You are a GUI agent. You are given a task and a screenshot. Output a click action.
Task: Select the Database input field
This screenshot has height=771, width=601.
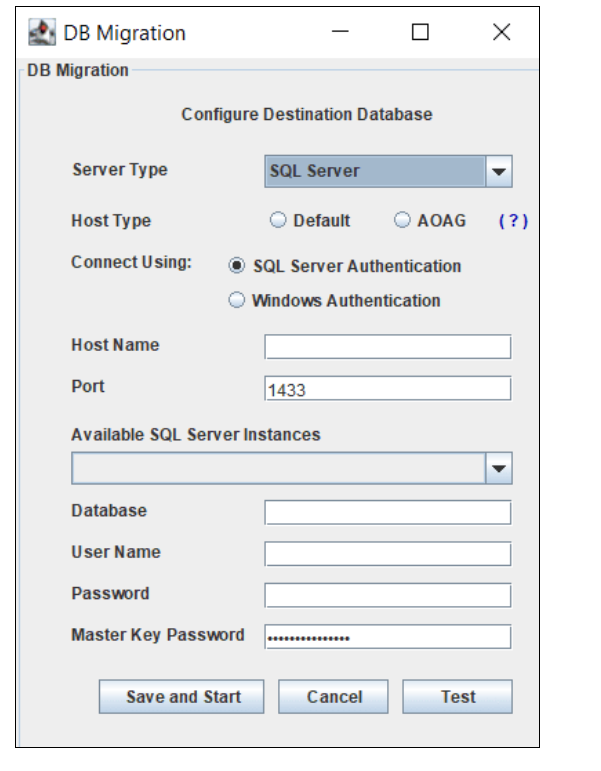tap(387, 513)
